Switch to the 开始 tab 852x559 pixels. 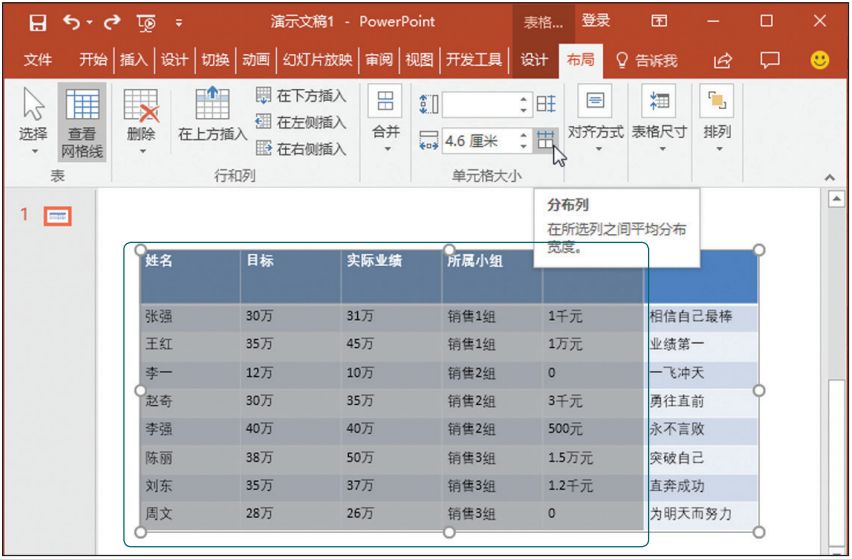tap(93, 59)
